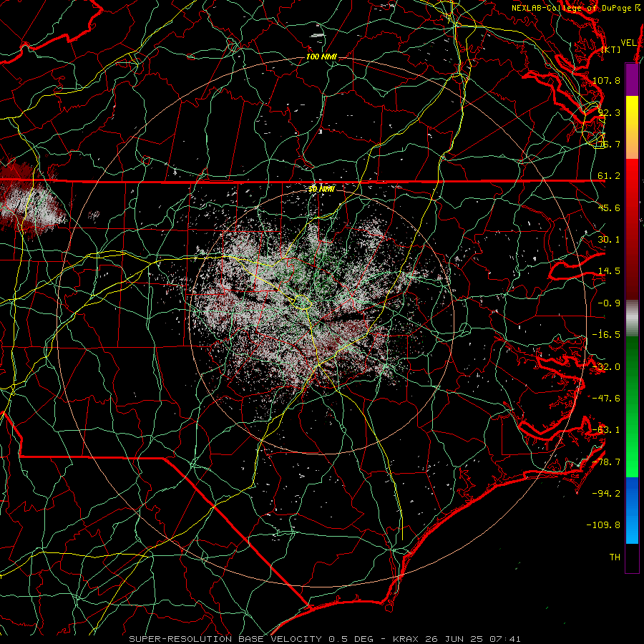Select the -63.1 legend value
Image resolution: width=644 pixels, height=644 pixels.
click(606, 430)
